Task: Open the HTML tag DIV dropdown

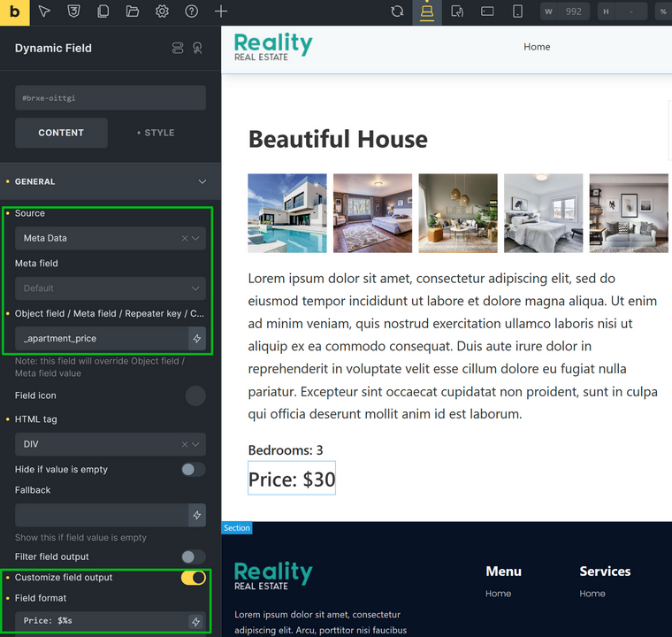Action: point(111,444)
